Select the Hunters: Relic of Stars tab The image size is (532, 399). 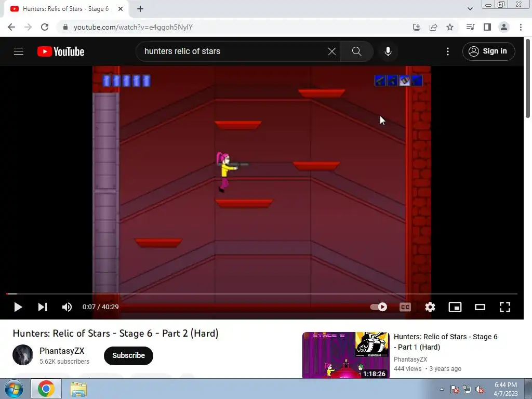coord(66,9)
